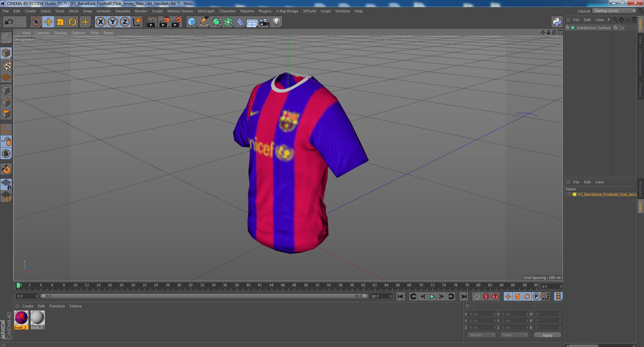
Task: Click the Undo arrow icon
Action: click(9, 22)
